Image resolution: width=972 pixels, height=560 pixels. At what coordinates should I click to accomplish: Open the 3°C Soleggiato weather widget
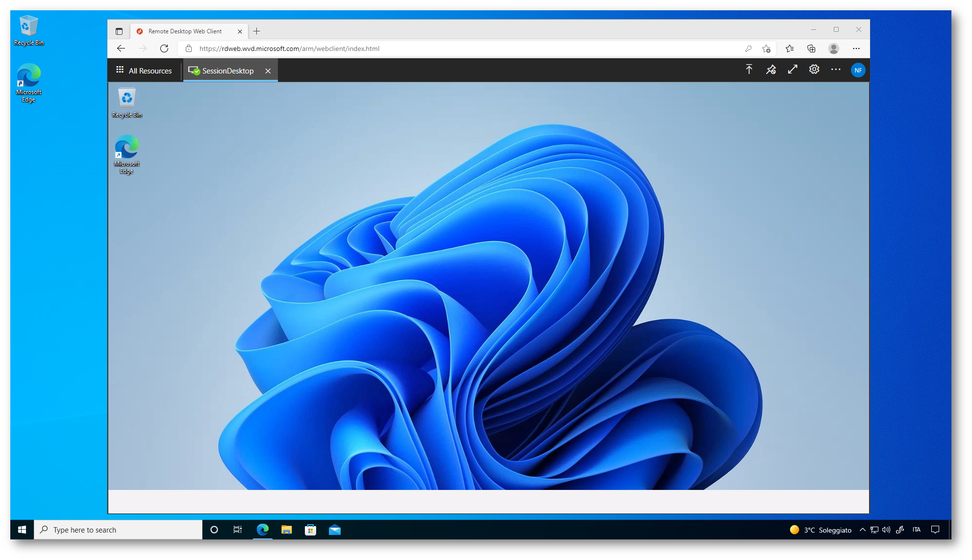(x=821, y=530)
